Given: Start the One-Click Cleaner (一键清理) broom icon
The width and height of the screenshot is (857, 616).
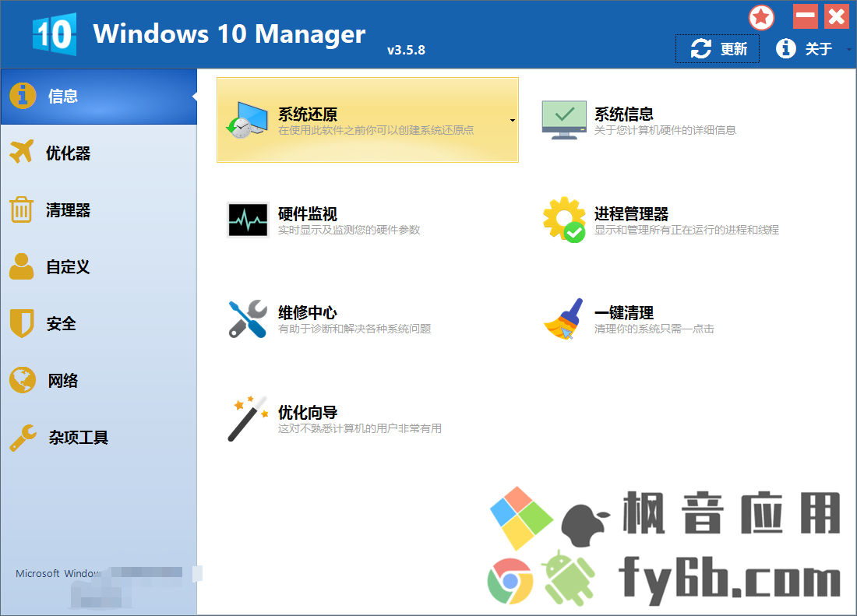Looking at the screenshot, I should point(564,319).
